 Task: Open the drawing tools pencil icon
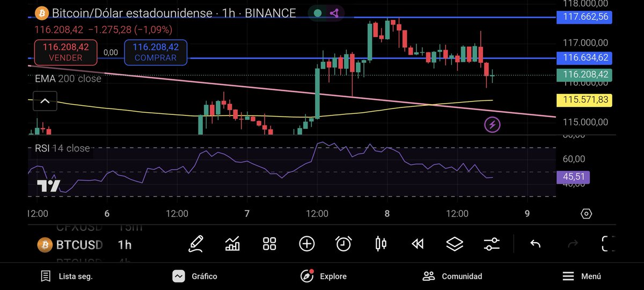pyautogui.click(x=196, y=244)
